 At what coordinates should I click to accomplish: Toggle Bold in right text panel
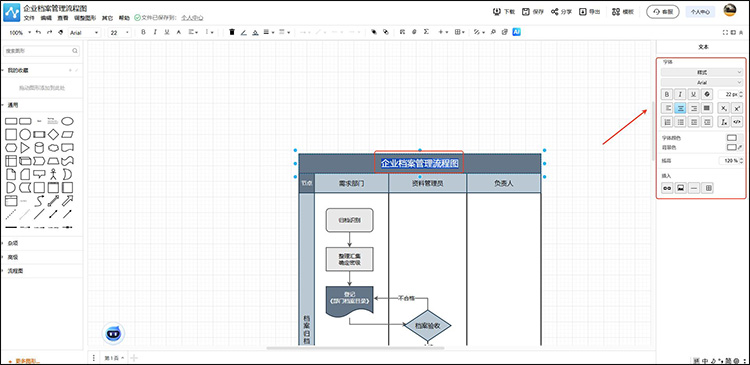(667, 94)
